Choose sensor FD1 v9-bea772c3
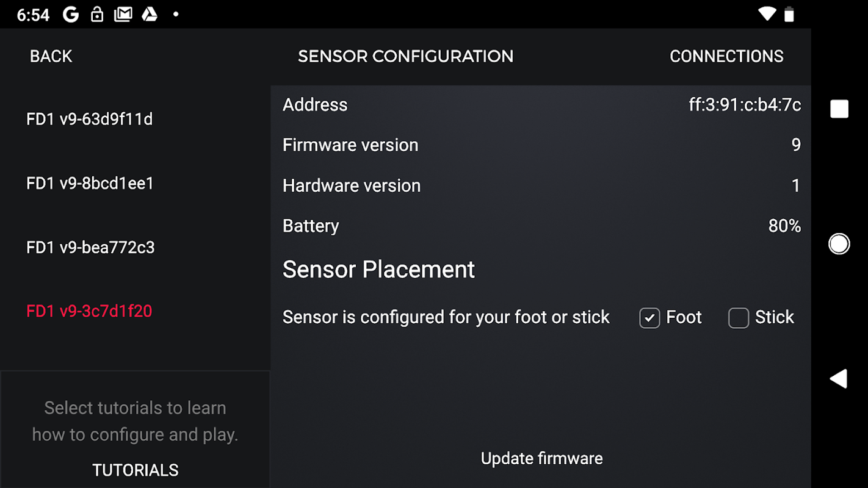Image resolution: width=868 pixels, height=488 pixels. click(90, 248)
